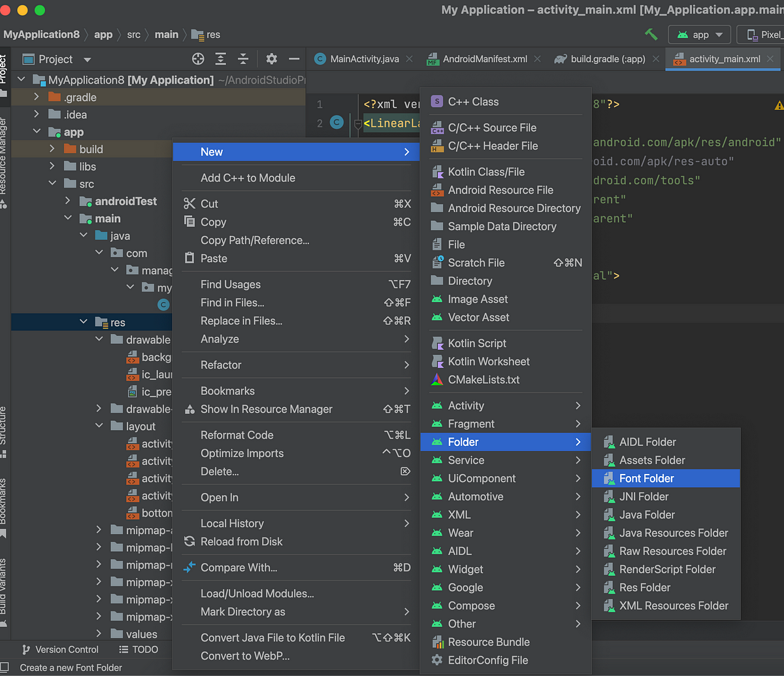
Task: Click the locate target icon in Project panel
Action: click(198, 59)
